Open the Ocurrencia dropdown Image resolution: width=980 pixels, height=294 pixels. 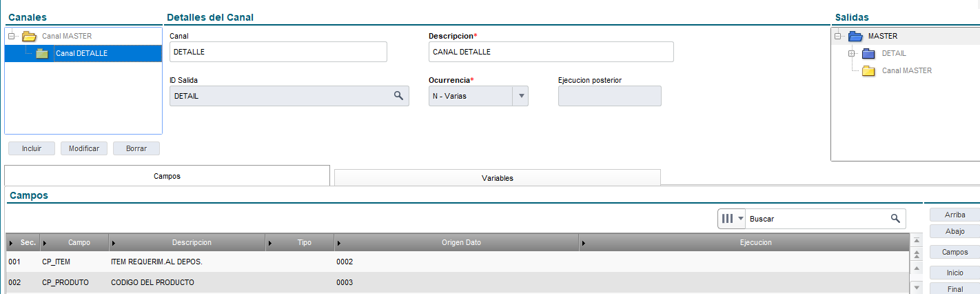[521, 96]
